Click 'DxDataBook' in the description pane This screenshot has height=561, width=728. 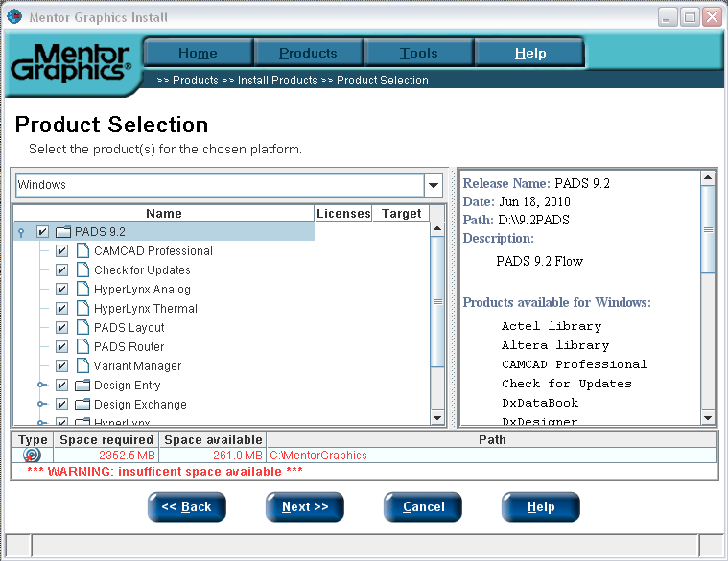(x=540, y=403)
